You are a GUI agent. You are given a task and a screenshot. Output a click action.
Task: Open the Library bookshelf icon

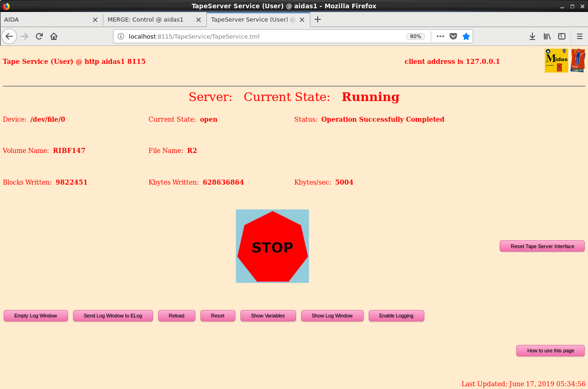point(547,36)
